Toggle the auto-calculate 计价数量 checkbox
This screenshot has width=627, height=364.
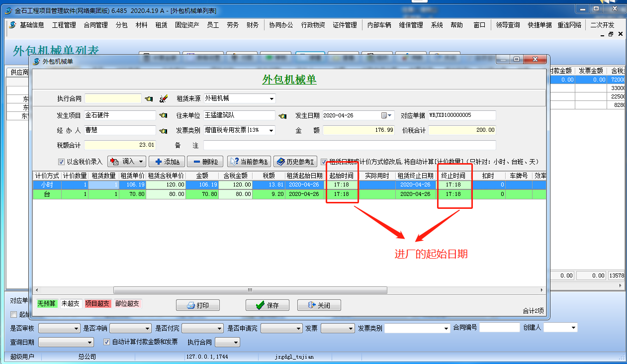point(324,162)
